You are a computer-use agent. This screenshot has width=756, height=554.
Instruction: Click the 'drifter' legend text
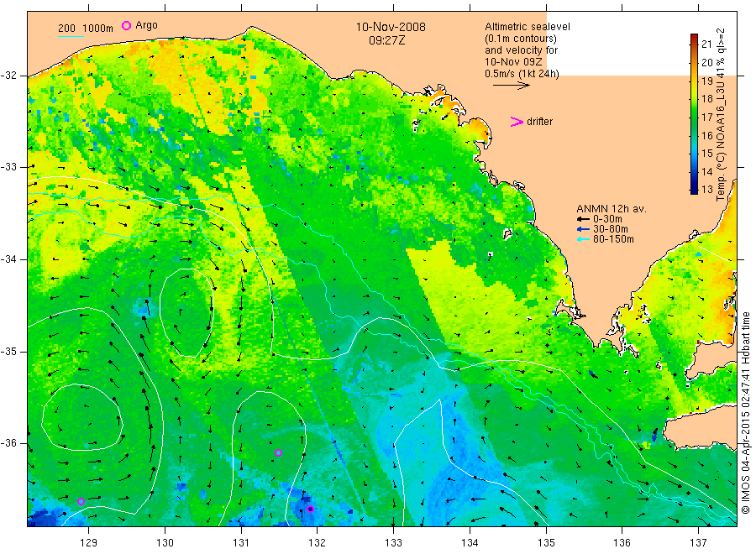coord(539,122)
